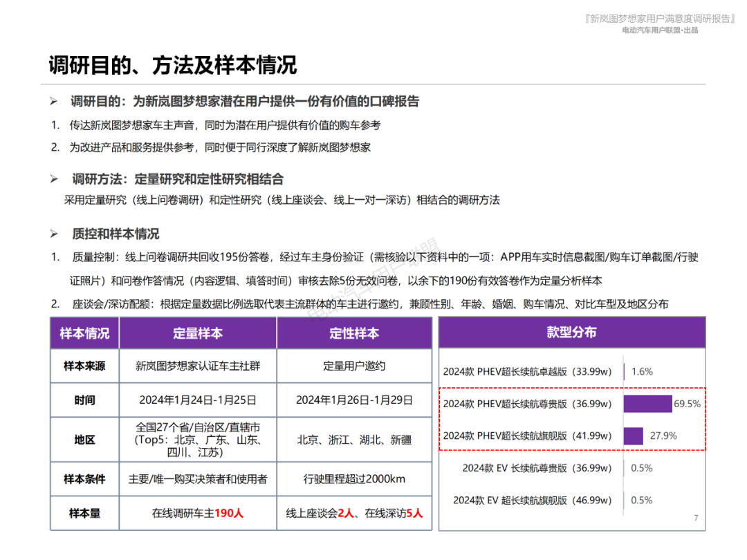
Task: Click the slide title 调研目的、方法及样本情况
Action: 172,65
